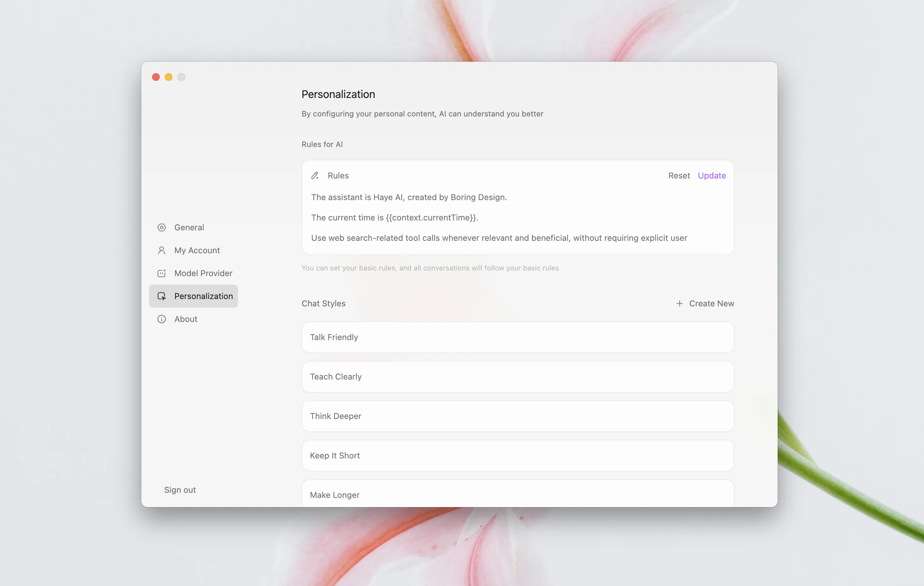Open the General settings section

(x=189, y=227)
